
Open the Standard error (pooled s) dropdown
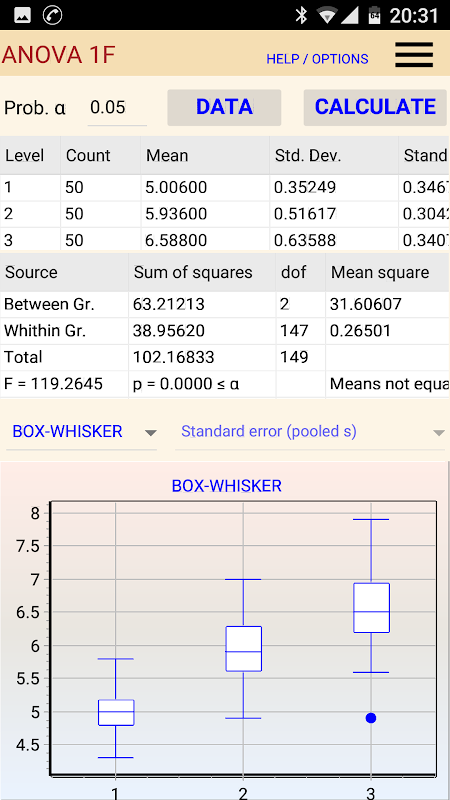(311, 432)
